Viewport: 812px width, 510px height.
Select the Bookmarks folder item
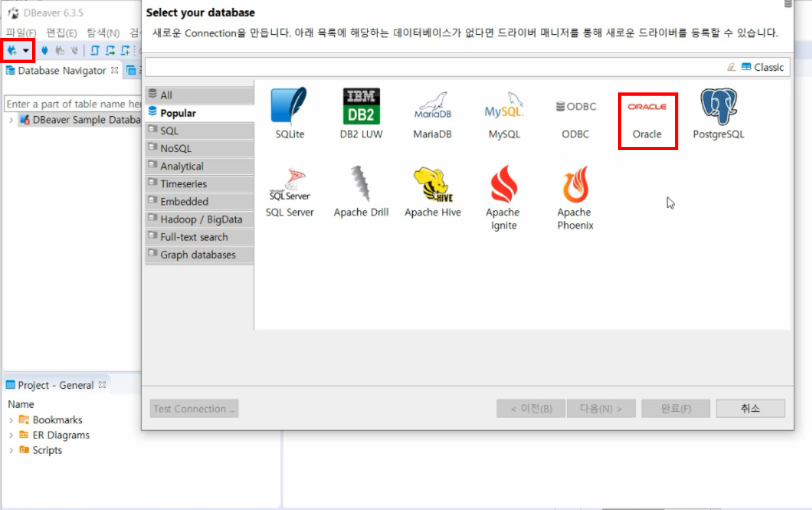coord(50,420)
